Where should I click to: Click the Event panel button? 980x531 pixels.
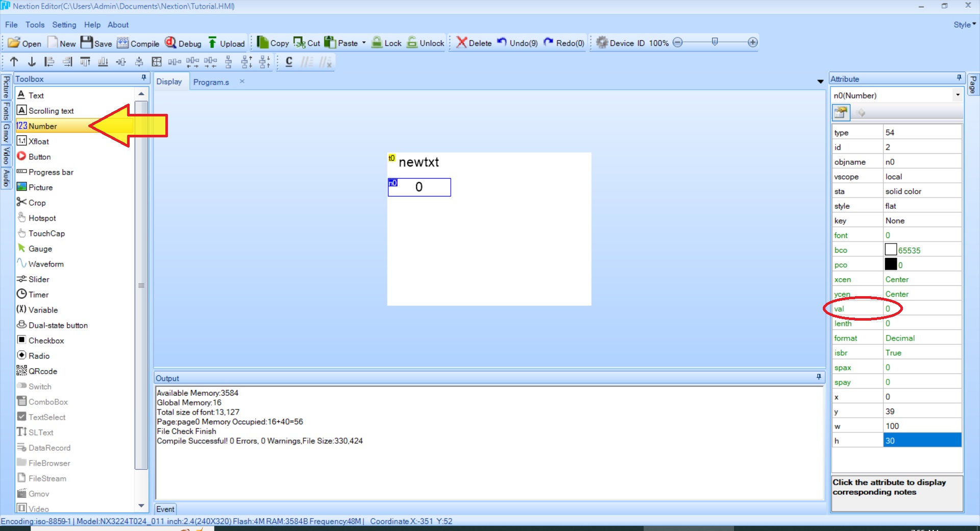[165, 509]
